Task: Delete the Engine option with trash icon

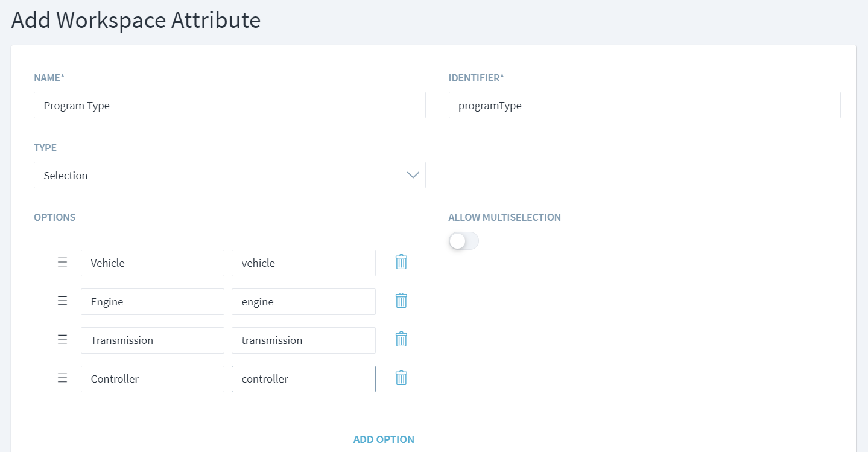Action: (401, 301)
